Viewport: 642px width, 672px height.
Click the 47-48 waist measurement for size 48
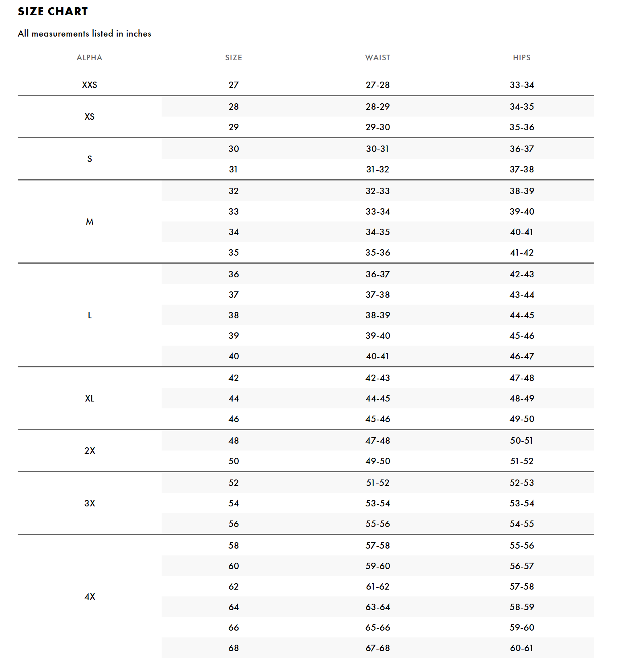coord(377,441)
